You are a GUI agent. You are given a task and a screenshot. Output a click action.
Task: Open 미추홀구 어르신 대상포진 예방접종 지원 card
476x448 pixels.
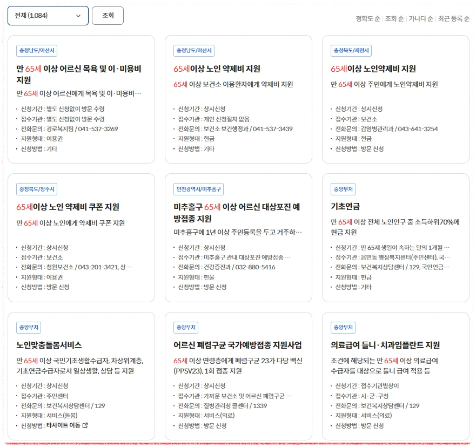(238, 213)
